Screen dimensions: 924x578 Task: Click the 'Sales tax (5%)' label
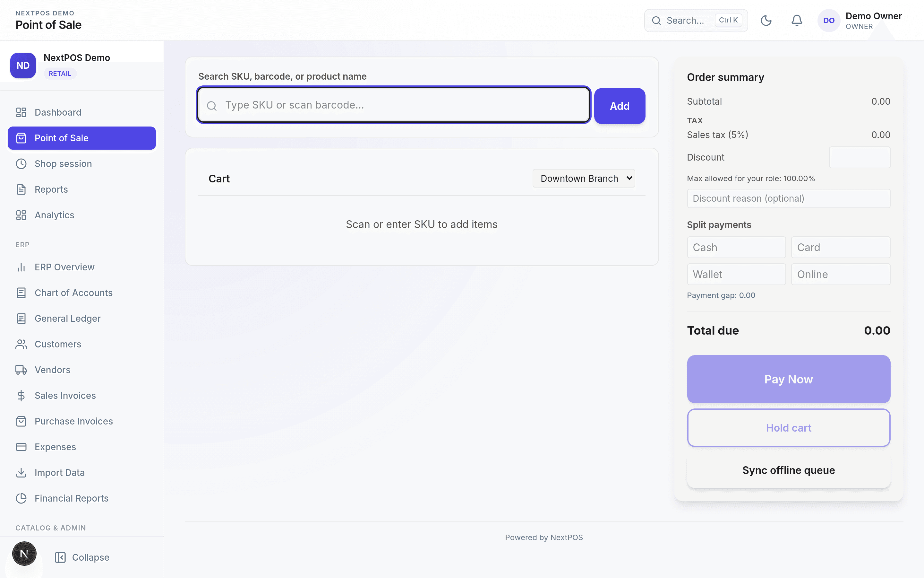[x=717, y=135]
